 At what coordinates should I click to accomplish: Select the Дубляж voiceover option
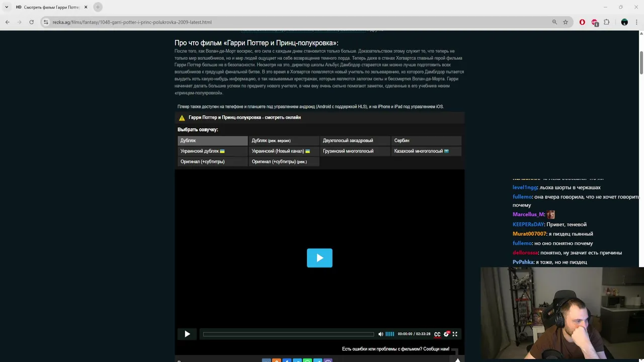(212, 140)
